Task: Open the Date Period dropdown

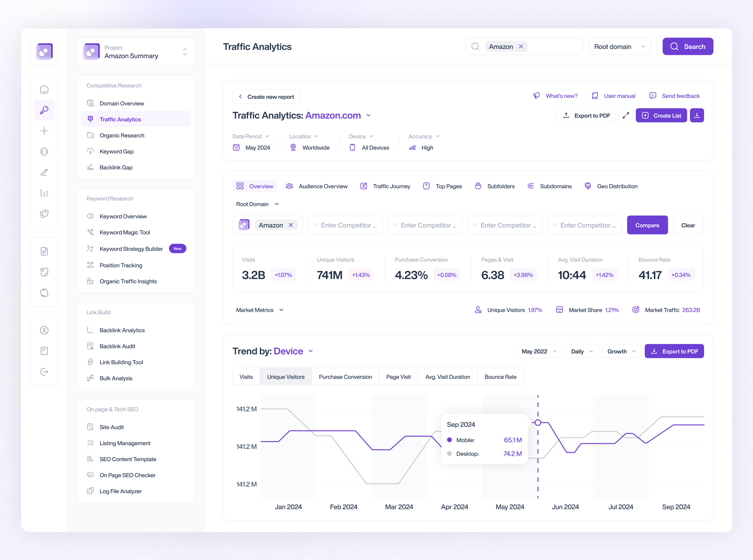Action: [251, 136]
